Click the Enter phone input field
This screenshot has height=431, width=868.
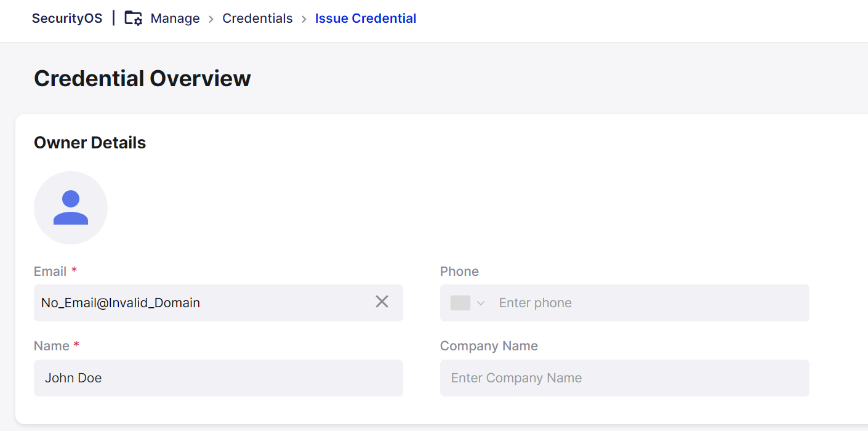[x=616, y=302]
